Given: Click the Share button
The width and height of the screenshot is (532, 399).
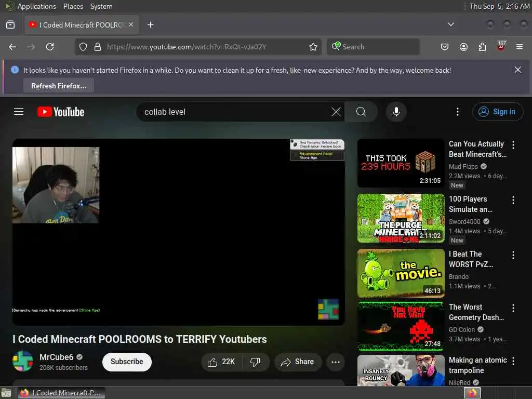Looking at the screenshot, I should [297, 362].
